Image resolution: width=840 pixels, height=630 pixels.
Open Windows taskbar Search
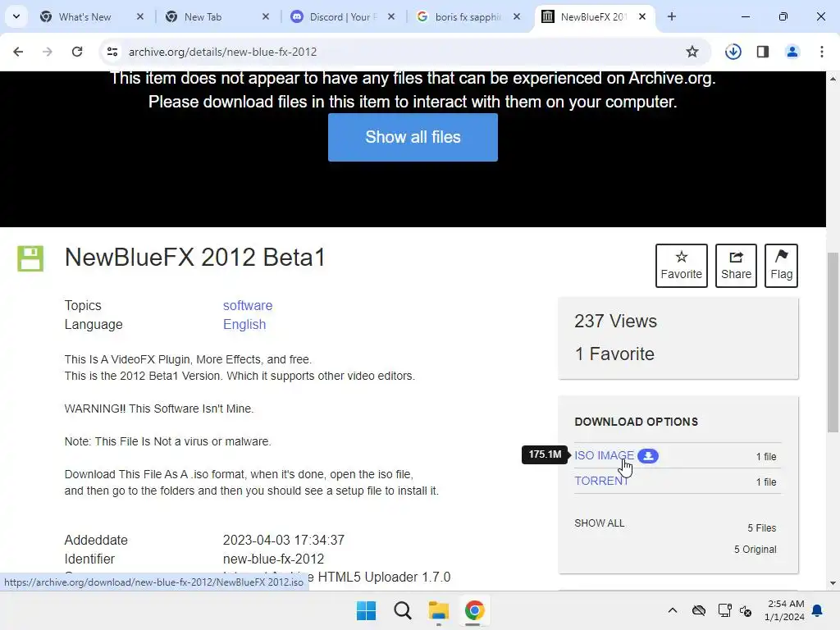pos(402,610)
